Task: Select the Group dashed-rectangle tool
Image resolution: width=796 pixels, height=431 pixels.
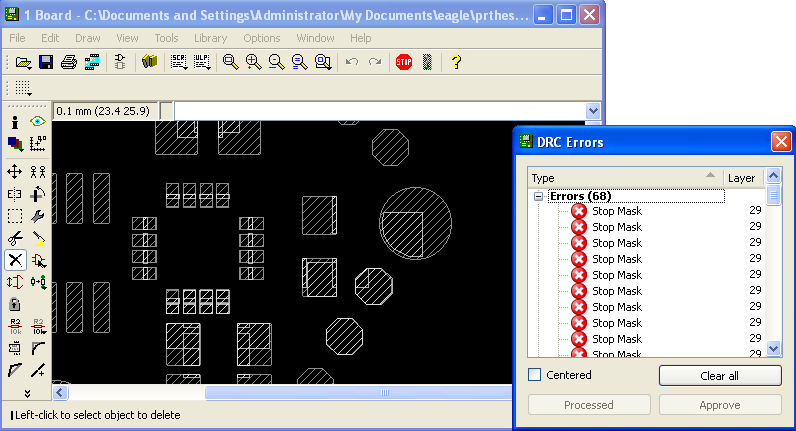Action: tap(15, 216)
